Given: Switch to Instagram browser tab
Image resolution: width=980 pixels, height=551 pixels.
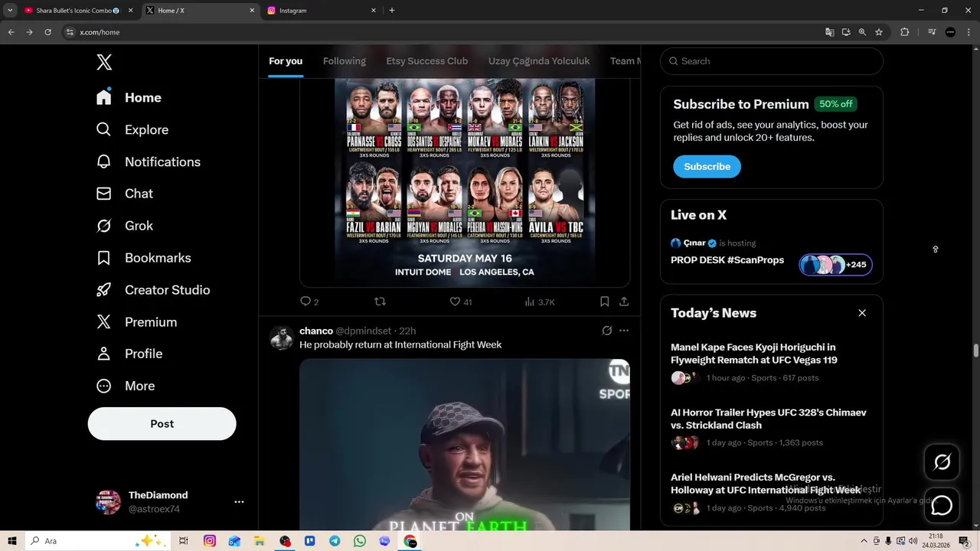Looking at the screenshot, I should (322, 11).
